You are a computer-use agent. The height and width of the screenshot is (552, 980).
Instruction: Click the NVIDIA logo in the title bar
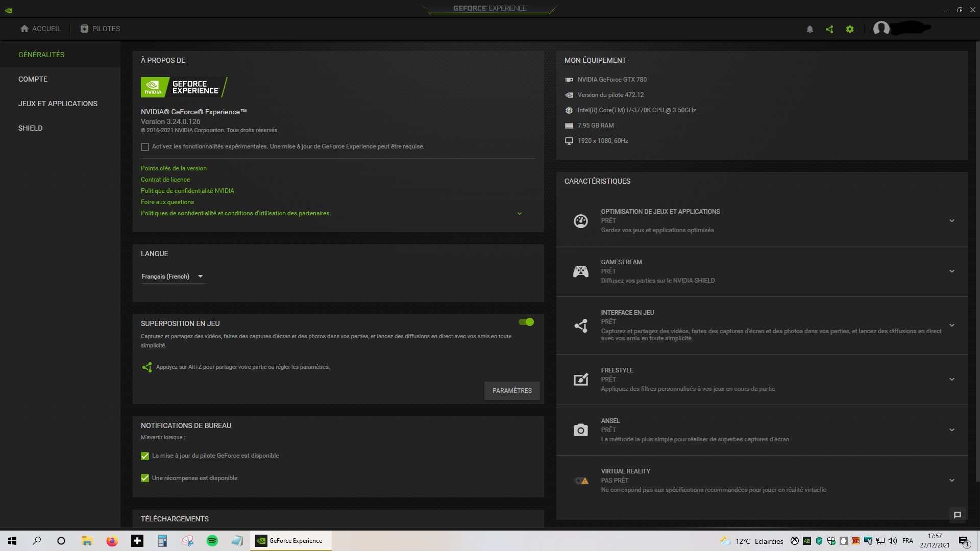tap(9, 10)
